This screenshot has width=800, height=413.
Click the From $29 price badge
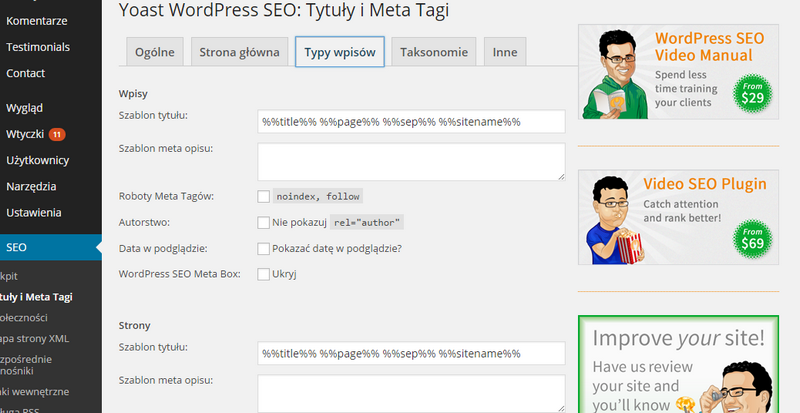(x=753, y=93)
